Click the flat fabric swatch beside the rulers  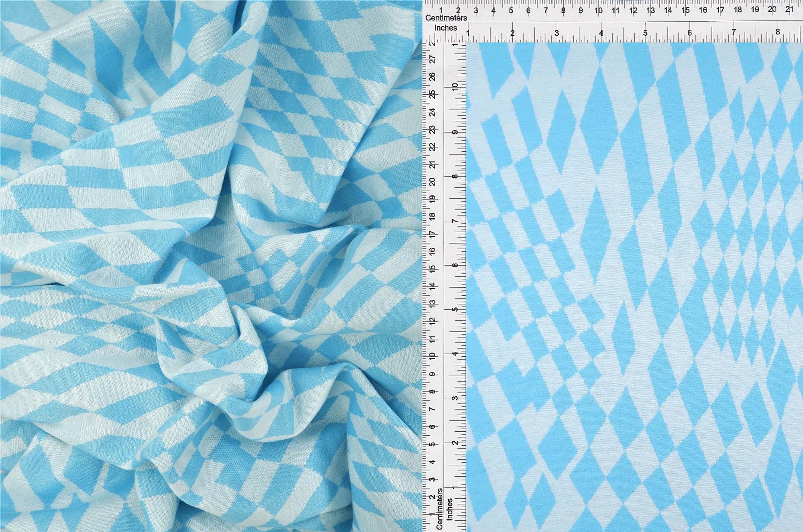click(634, 287)
